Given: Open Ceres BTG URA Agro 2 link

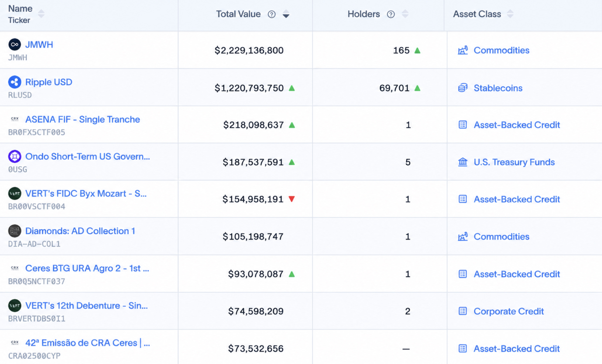Looking at the screenshot, I should pos(87,268).
